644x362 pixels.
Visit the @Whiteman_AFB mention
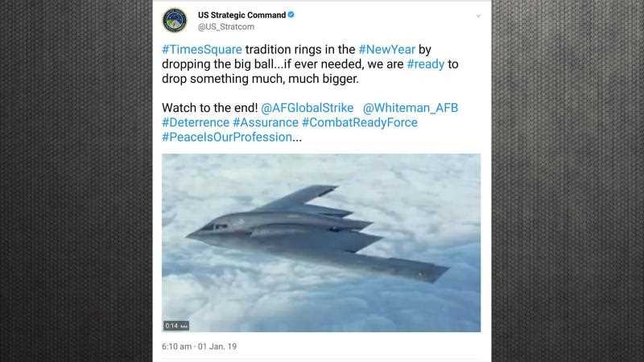(x=411, y=108)
